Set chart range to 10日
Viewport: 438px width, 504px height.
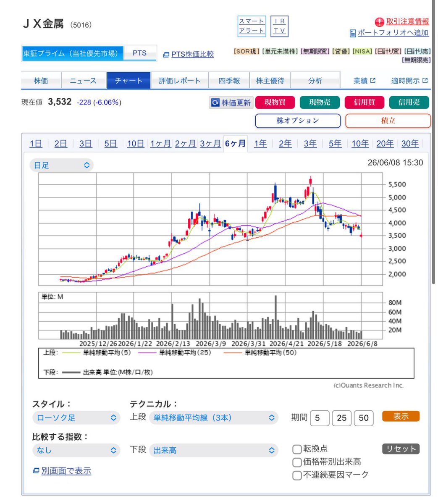click(x=136, y=144)
